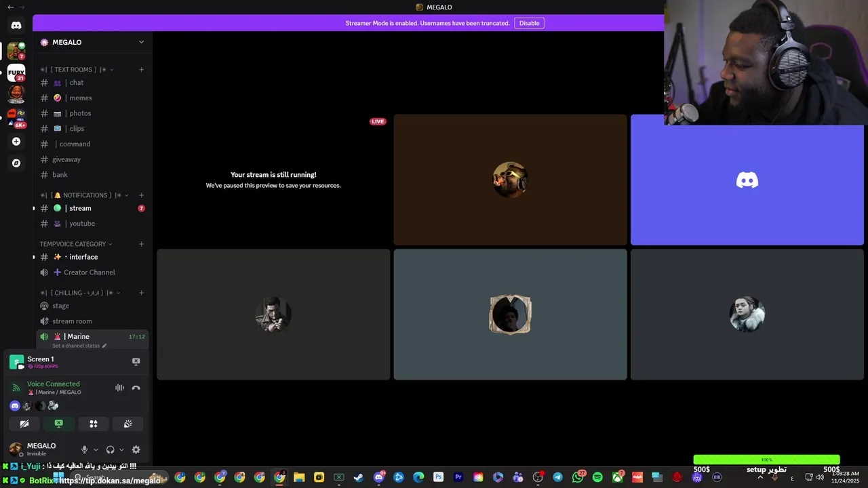Image resolution: width=868 pixels, height=488 pixels.
Task: Mute the microphone
Action: pyautogui.click(x=84, y=449)
